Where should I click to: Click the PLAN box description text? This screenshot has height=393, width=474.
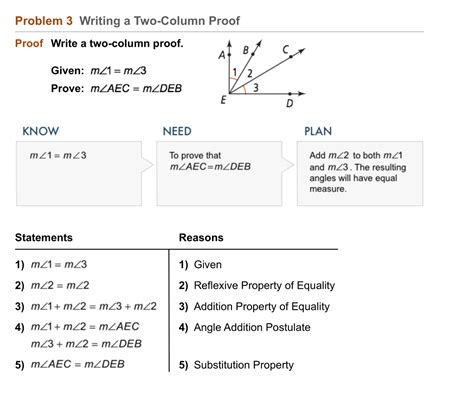click(x=357, y=172)
